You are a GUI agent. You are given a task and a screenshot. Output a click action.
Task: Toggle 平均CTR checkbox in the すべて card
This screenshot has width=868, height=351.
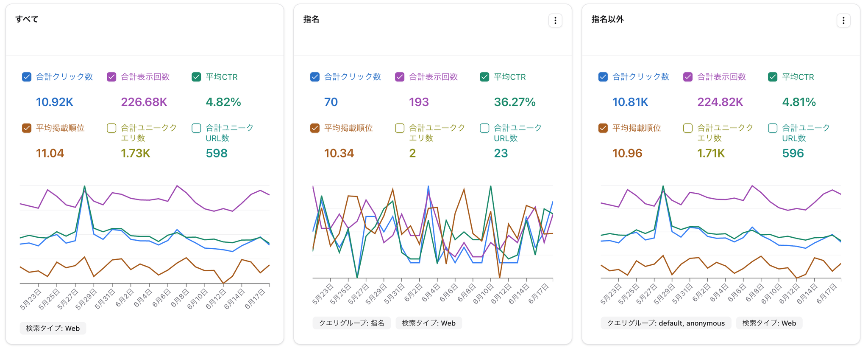pyautogui.click(x=196, y=77)
